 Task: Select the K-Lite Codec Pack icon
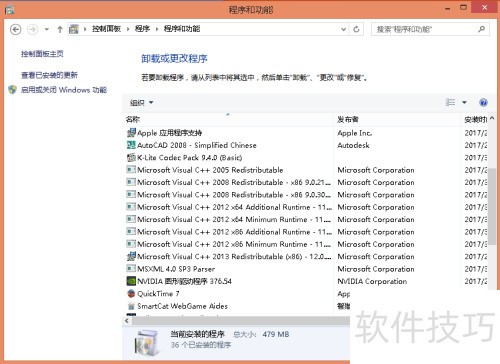(x=131, y=157)
